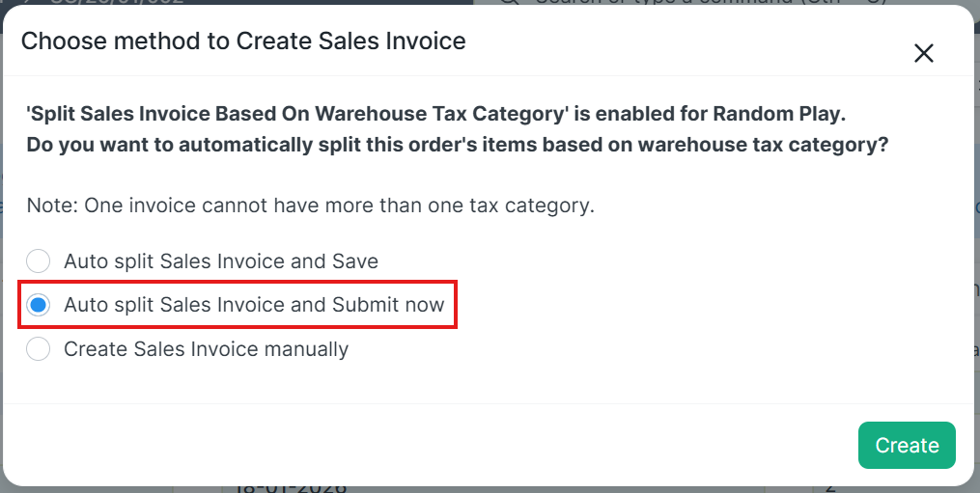This screenshot has height=493, width=980.
Task: Click the 'Submit now' option label text
Action: pyautogui.click(x=388, y=305)
